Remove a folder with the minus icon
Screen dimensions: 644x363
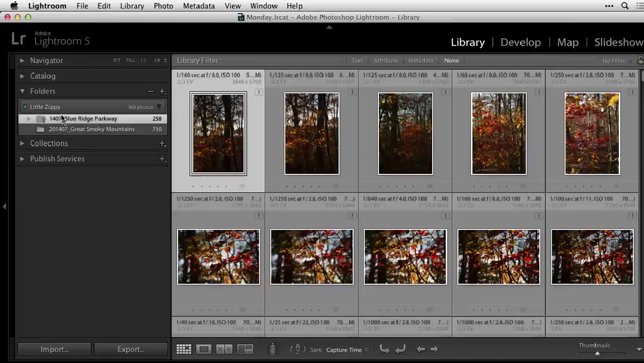151,91
